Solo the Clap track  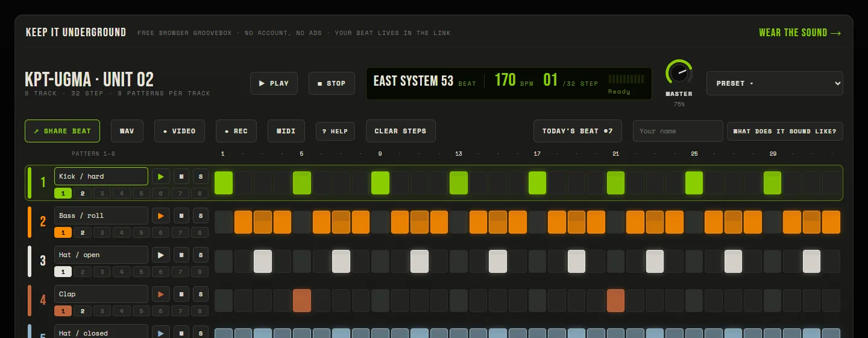(x=201, y=294)
